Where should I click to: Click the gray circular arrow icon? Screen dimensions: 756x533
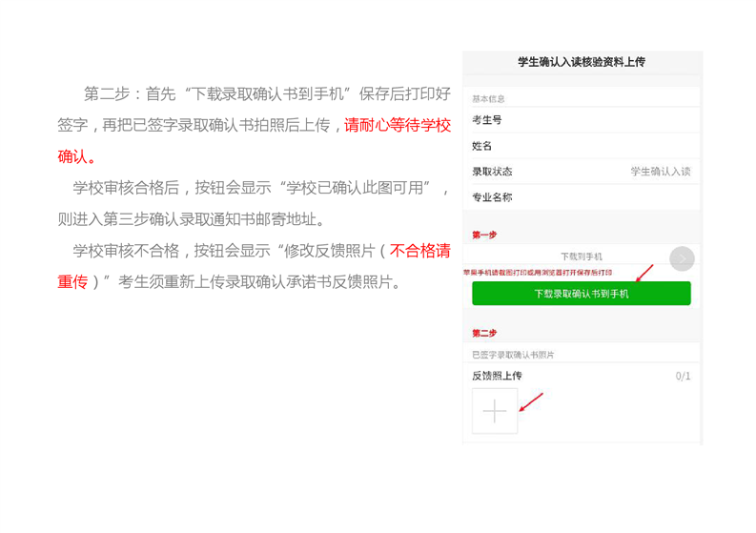682,258
